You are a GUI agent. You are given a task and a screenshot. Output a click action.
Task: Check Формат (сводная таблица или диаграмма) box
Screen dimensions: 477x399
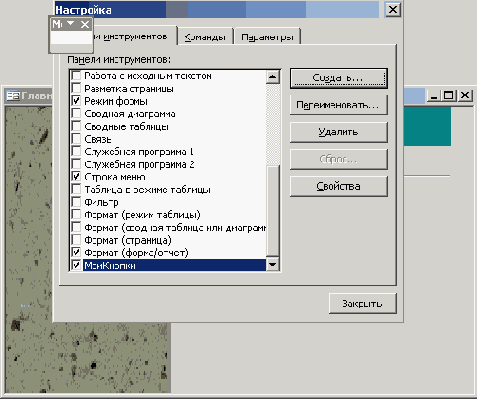pyautogui.click(x=76, y=227)
